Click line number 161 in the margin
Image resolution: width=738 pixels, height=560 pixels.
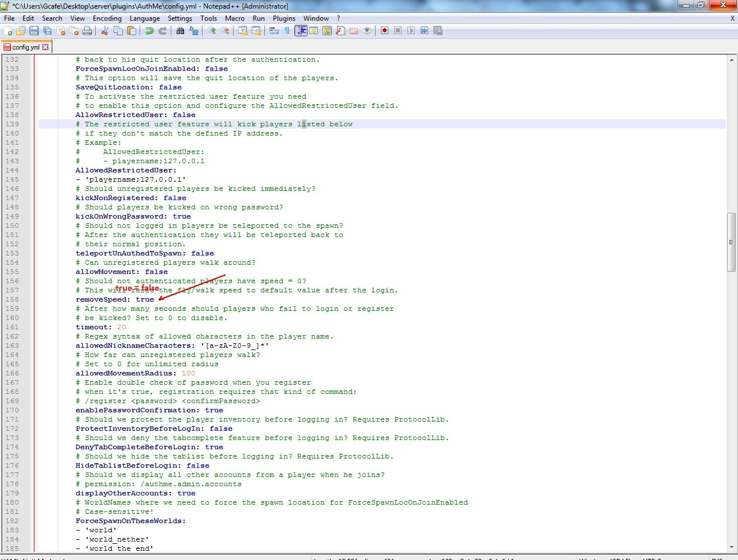[x=12, y=327]
